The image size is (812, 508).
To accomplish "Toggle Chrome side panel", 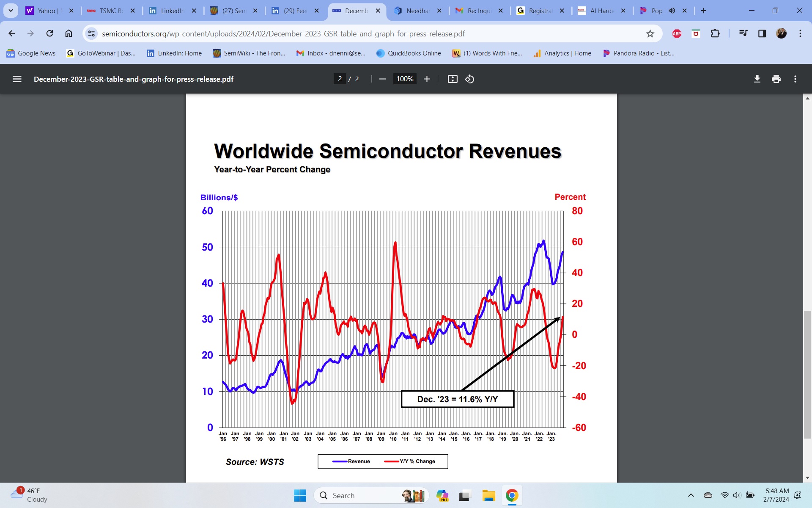I will click(762, 33).
